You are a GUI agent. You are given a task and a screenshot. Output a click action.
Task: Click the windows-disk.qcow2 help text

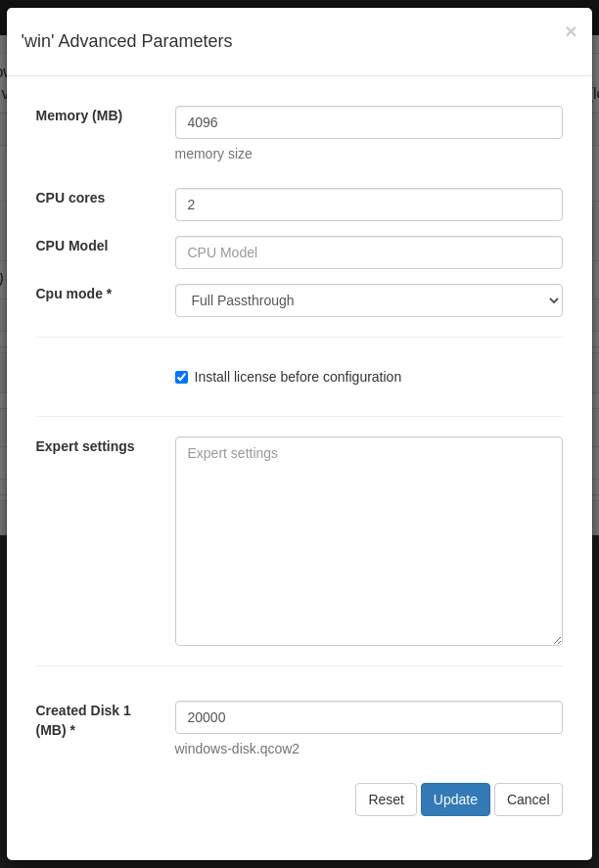pyautogui.click(x=237, y=749)
